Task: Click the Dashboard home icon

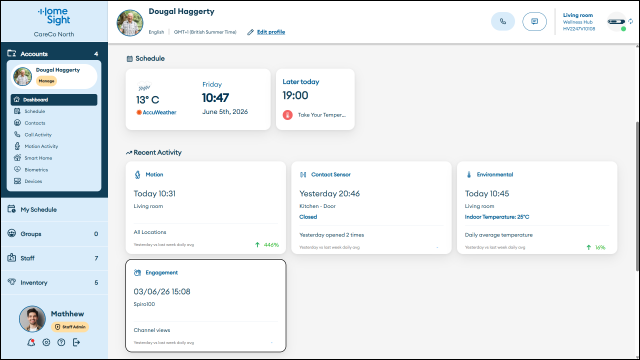Action: coord(17,99)
